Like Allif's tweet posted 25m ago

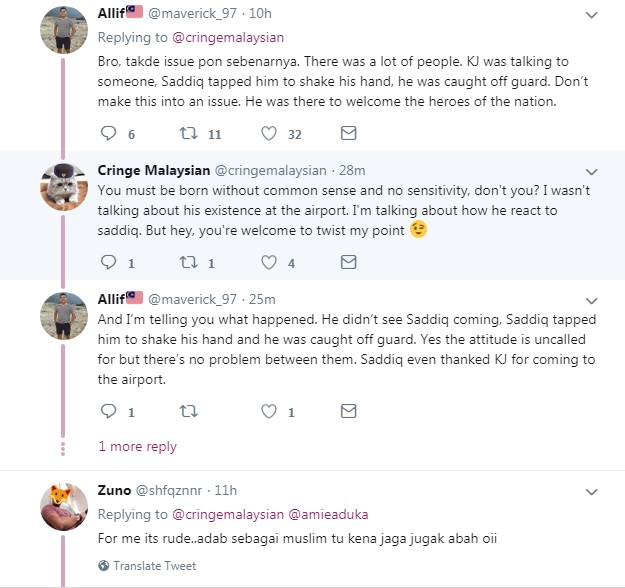click(x=268, y=411)
